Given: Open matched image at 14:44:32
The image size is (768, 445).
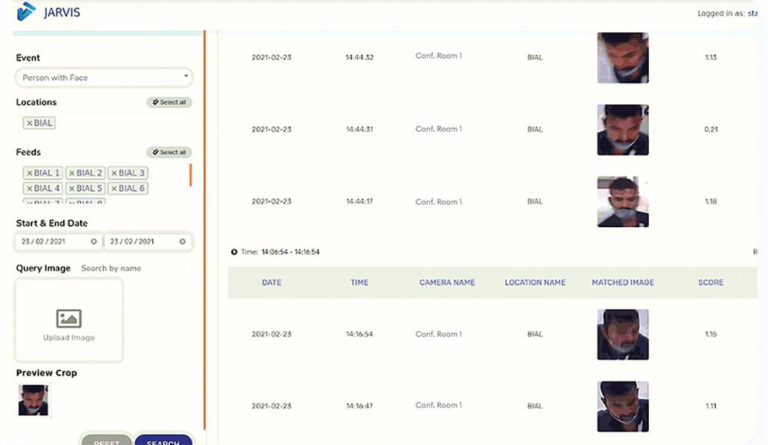Looking at the screenshot, I should pos(622,57).
